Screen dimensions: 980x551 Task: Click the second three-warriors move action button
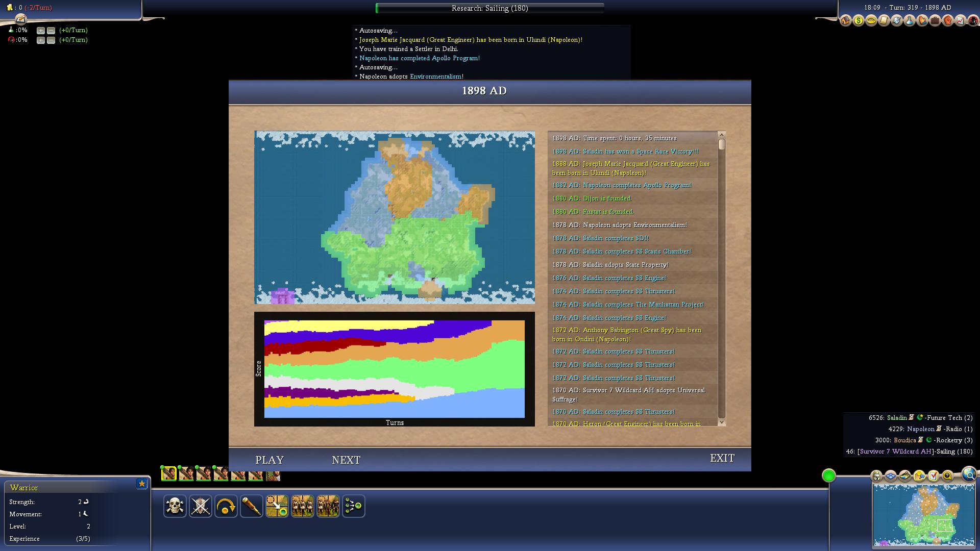(328, 506)
